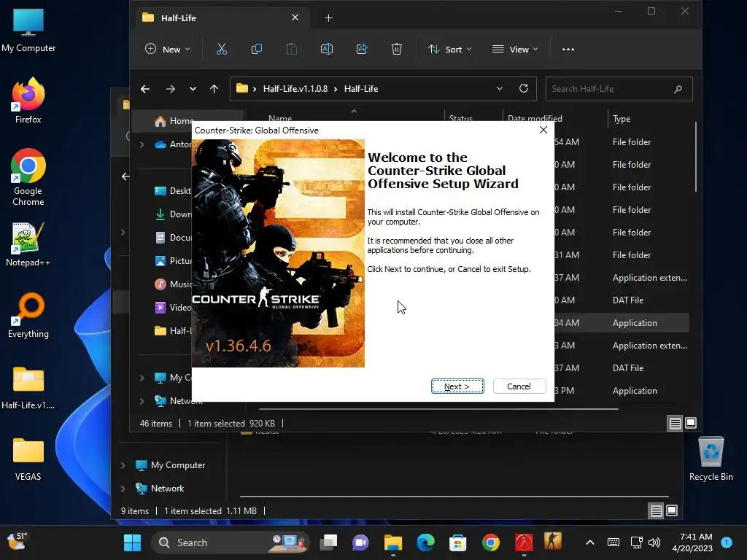Close the Counter-Strike setup dialog
747x560 pixels.
[543, 130]
